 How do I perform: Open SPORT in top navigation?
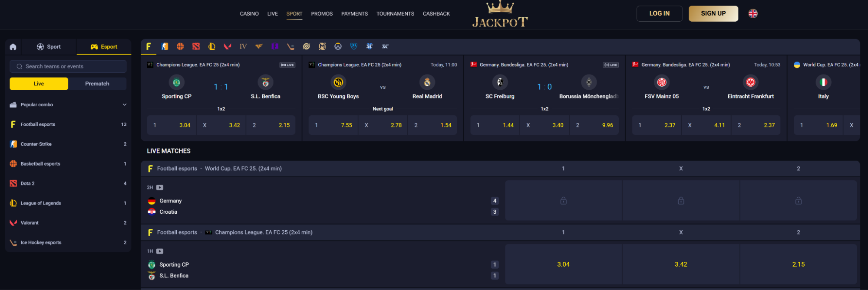coord(294,14)
